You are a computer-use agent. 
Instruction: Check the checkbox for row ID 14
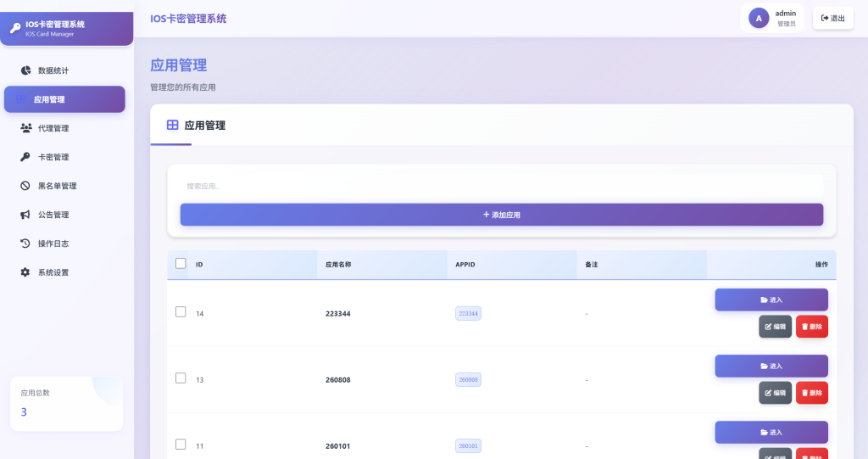pyautogui.click(x=181, y=311)
